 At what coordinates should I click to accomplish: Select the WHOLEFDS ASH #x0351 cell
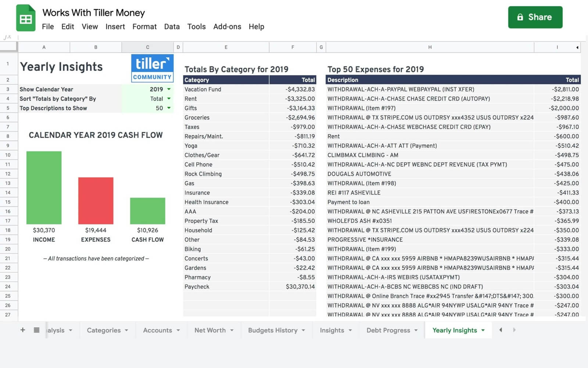[x=430, y=221]
